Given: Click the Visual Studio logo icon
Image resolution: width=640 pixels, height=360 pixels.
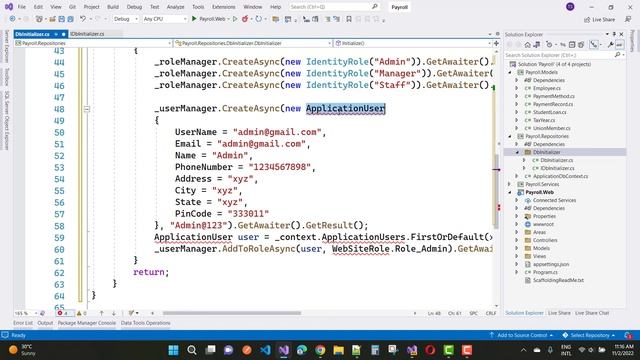Looking at the screenshot, I should (x=9, y=7).
